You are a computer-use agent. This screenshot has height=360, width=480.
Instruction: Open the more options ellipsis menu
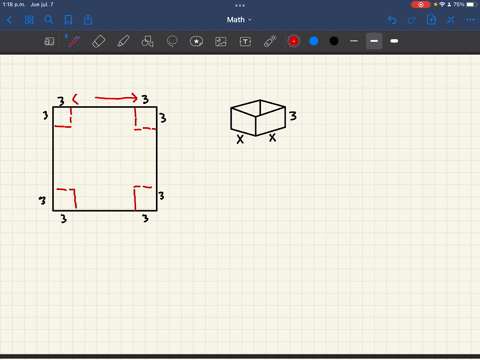470,20
